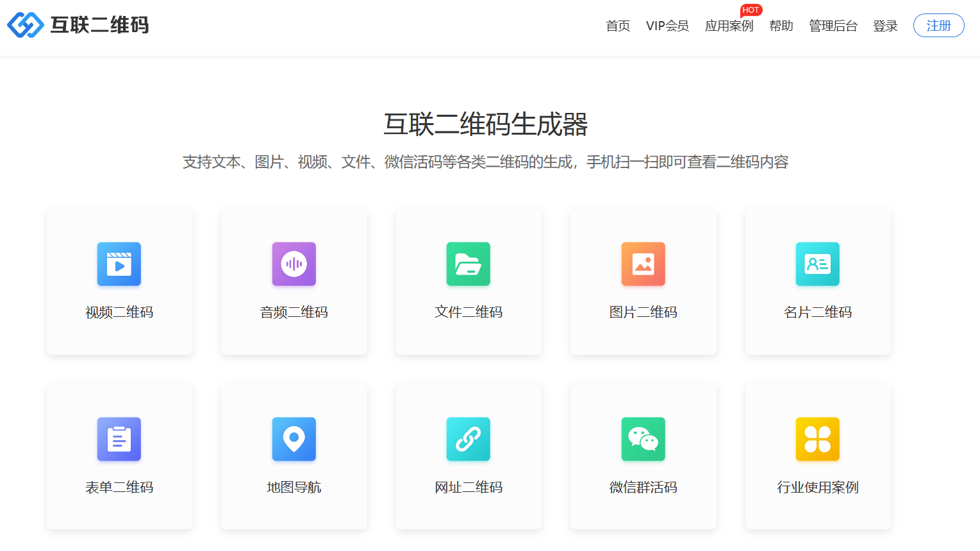Select 帮助 in the top menu
Viewport: 980px width, 551px height.
click(x=781, y=26)
